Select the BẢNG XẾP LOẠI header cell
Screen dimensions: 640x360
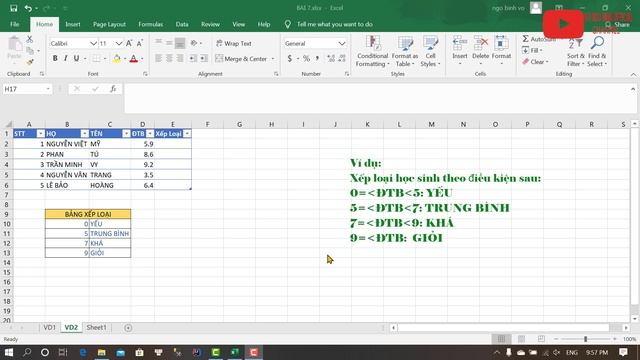click(x=88, y=214)
